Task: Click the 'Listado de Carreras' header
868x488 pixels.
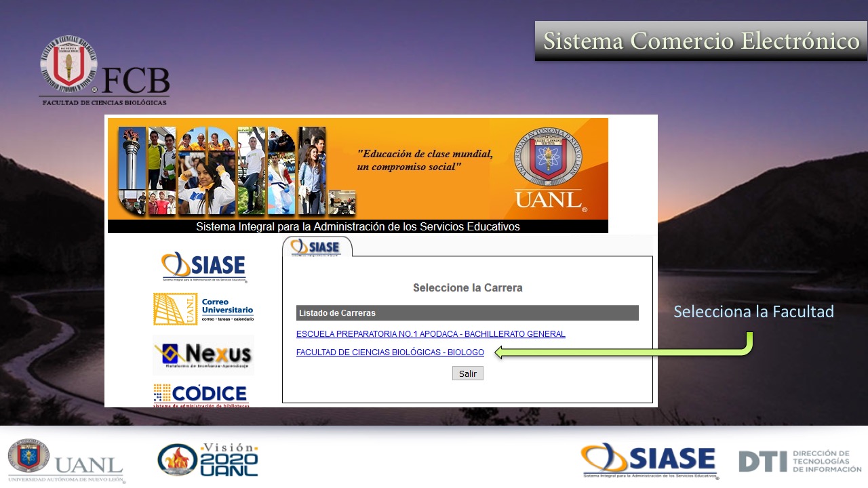Action: pyautogui.click(x=467, y=313)
